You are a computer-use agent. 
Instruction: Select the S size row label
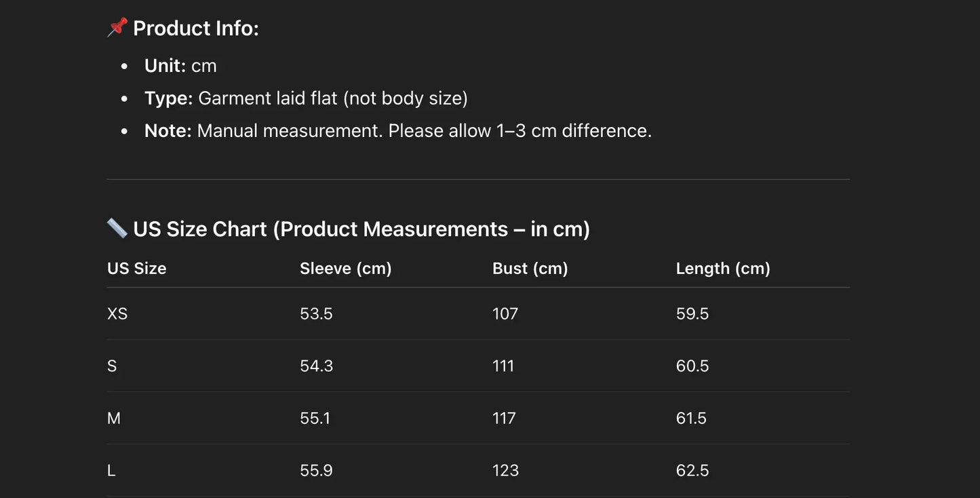tap(112, 366)
